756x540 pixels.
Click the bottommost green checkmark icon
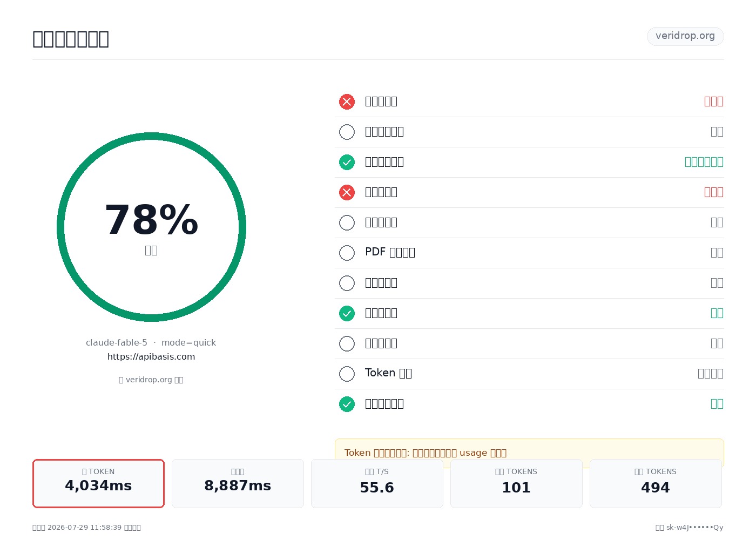(347, 404)
